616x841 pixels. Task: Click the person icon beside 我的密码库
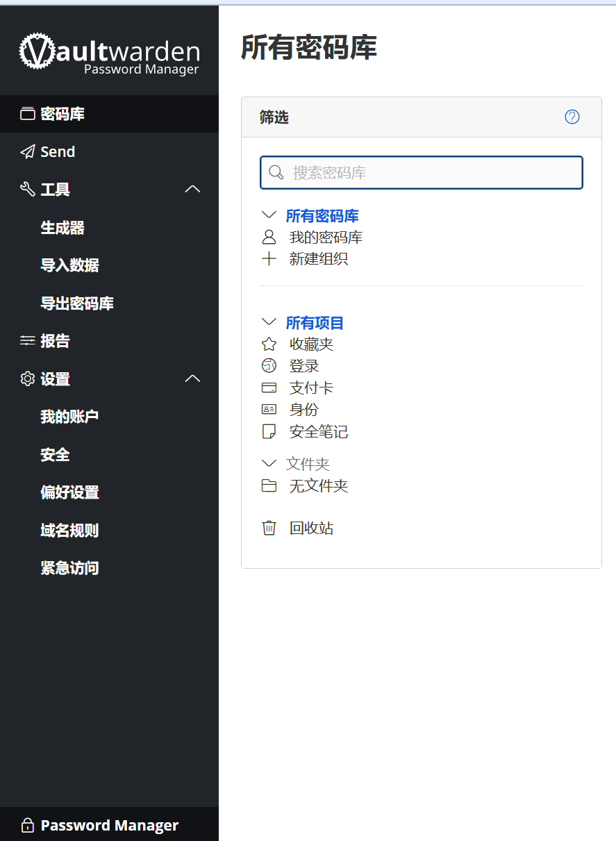[x=269, y=238]
